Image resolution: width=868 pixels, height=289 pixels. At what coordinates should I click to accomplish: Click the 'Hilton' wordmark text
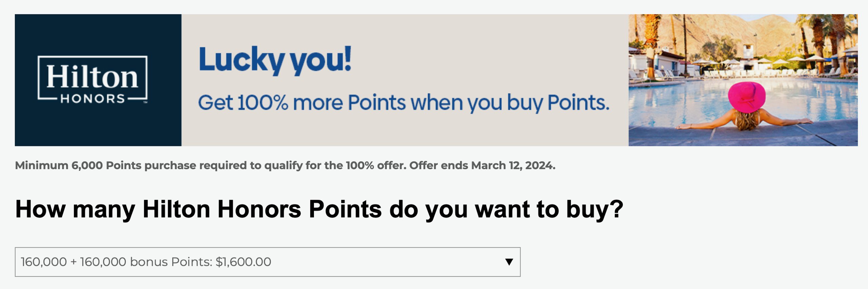pos(92,77)
